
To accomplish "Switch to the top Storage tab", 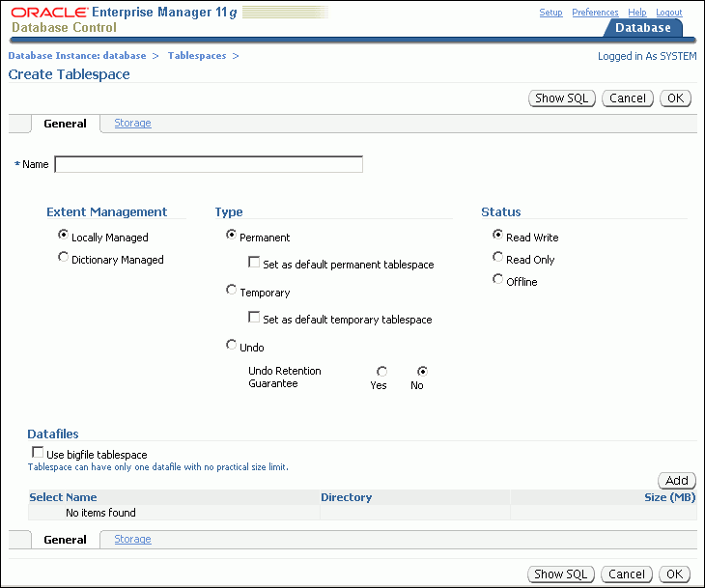I will coord(132,124).
